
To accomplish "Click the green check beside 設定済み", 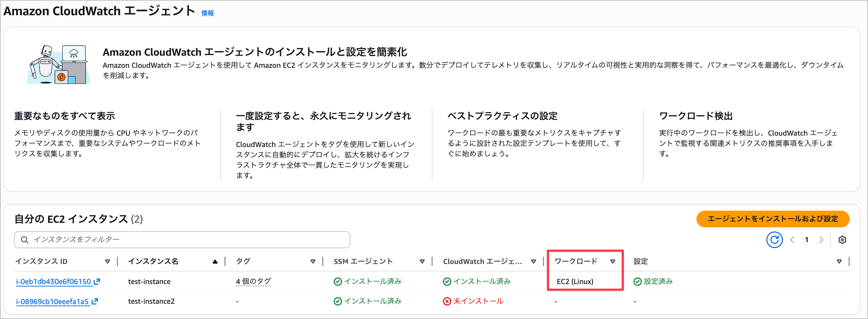I will (x=637, y=281).
